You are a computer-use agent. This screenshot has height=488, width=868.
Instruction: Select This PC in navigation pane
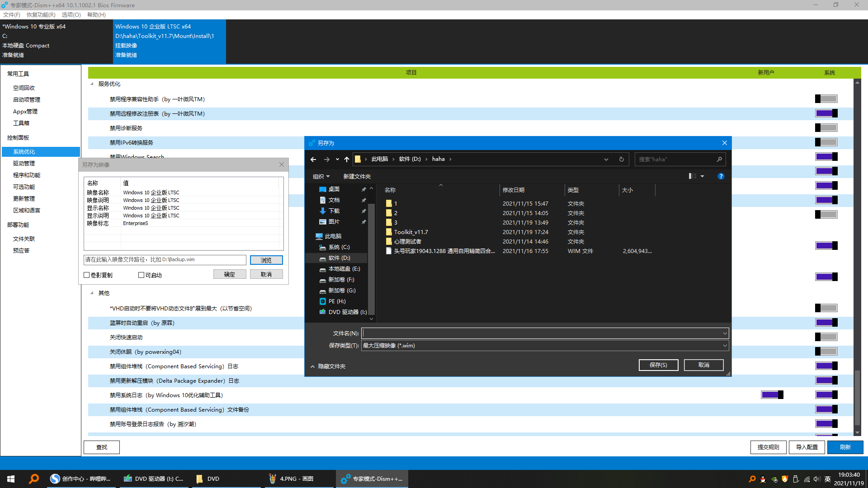pos(333,236)
